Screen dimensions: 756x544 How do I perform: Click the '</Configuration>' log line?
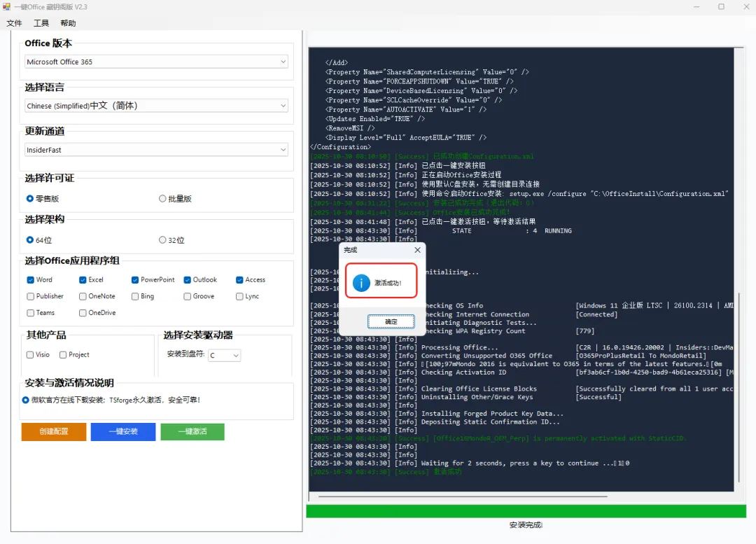point(340,147)
